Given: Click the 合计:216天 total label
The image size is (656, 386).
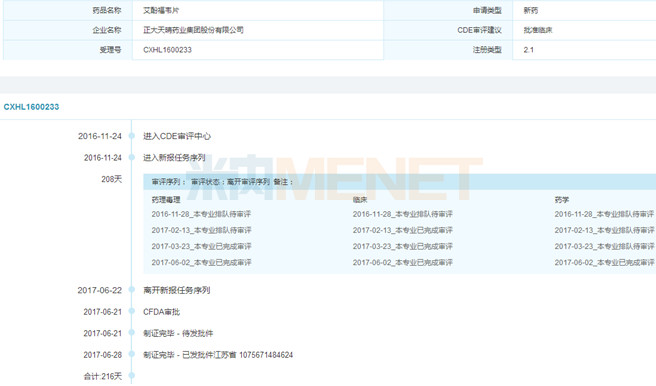Looking at the screenshot, I should click(102, 376).
